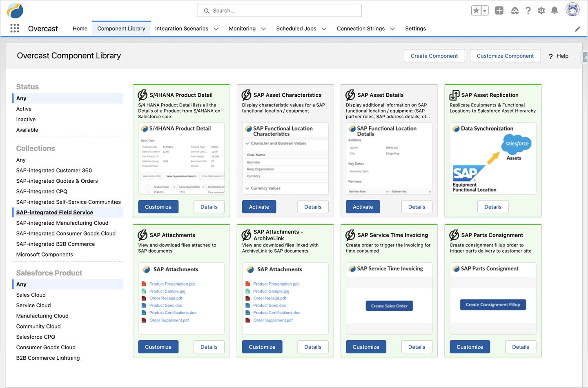Screen dimensions: 588x388
Task: Click the Customize Component button
Action: pyautogui.click(x=505, y=56)
